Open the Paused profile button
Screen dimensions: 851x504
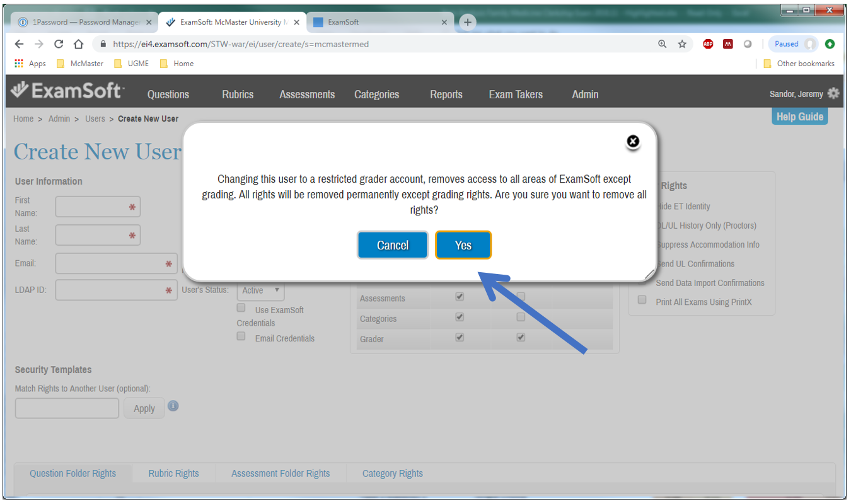(793, 44)
